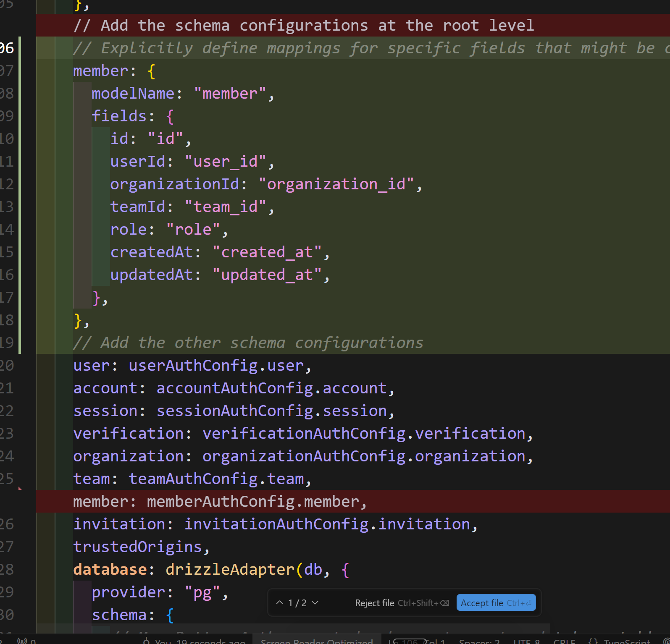
Task: Click the 'modelName: "member",' line
Action: [x=183, y=94]
